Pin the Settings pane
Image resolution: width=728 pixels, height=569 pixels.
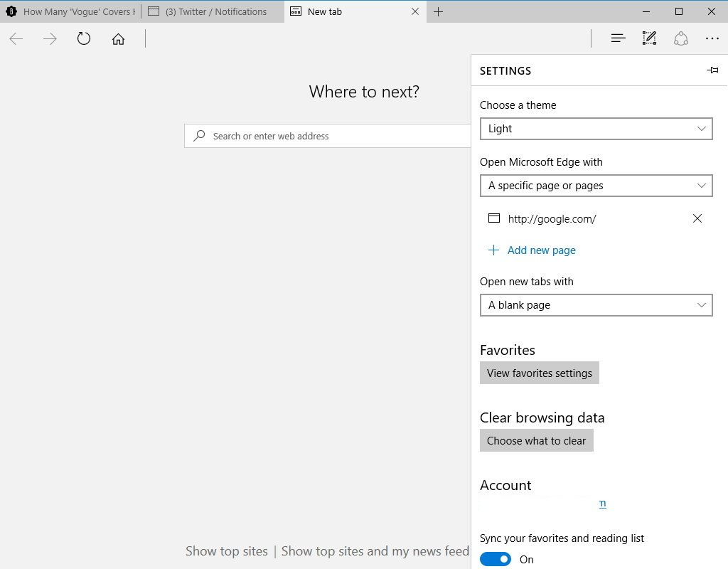pyautogui.click(x=712, y=70)
